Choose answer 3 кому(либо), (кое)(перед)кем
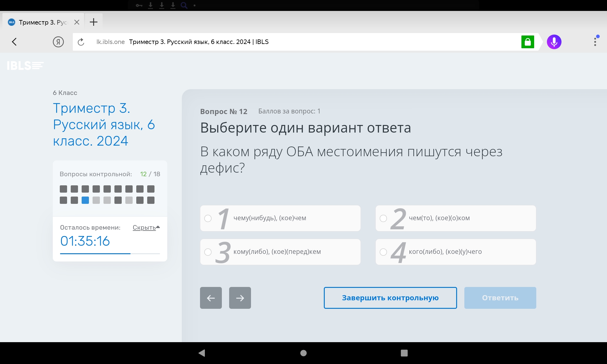 [280, 252]
